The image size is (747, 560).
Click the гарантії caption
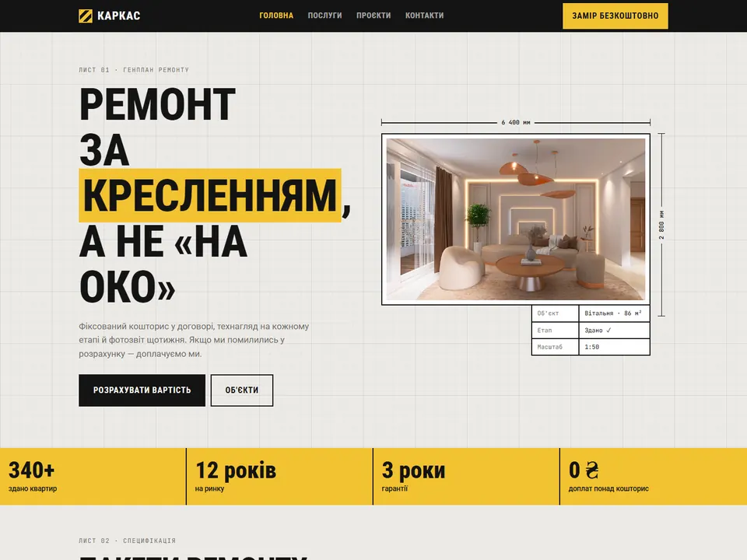pos(395,488)
